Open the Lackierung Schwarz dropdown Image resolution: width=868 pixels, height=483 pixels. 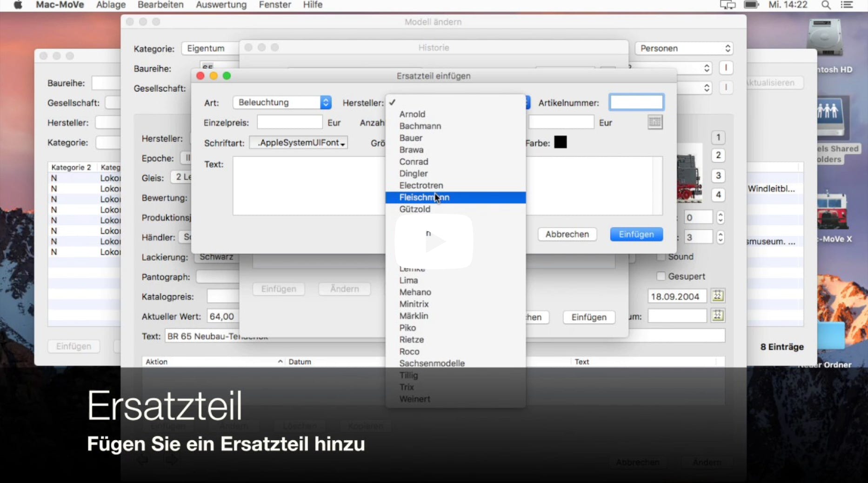tap(216, 257)
